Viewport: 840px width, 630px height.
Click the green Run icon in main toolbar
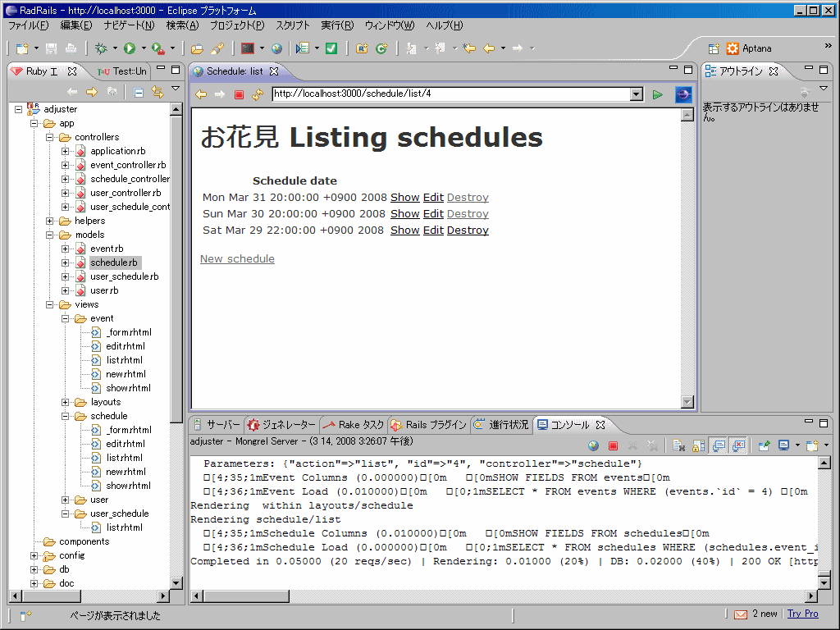point(129,48)
